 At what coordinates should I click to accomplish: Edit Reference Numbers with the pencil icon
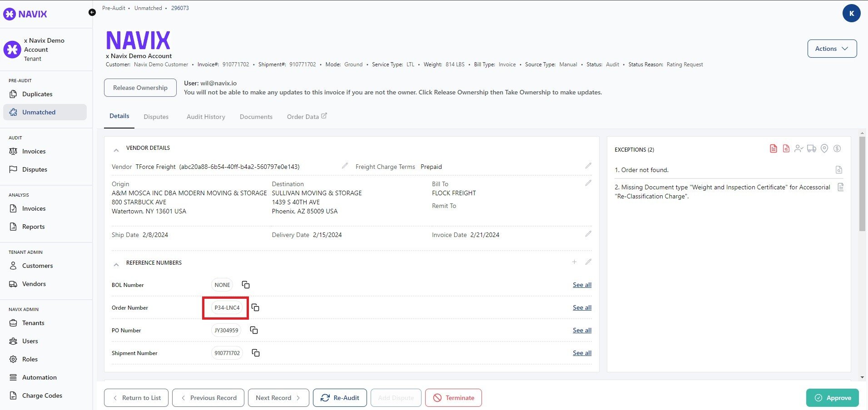pos(588,262)
